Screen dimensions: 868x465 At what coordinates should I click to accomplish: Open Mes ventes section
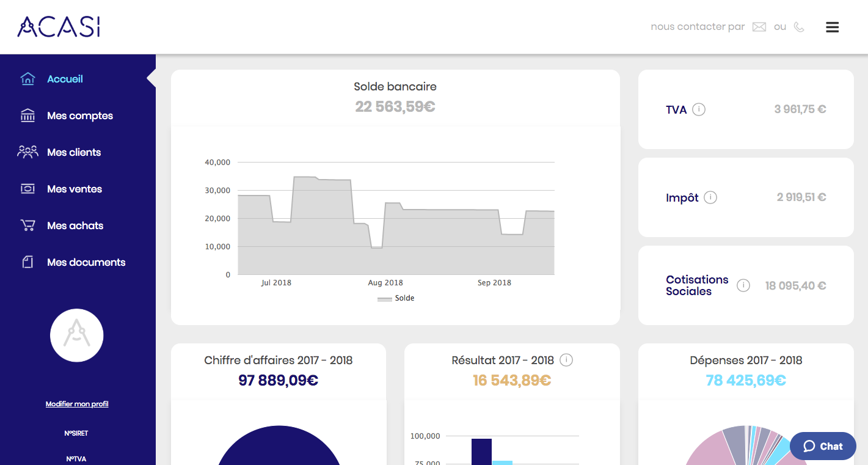click(75, 189)
